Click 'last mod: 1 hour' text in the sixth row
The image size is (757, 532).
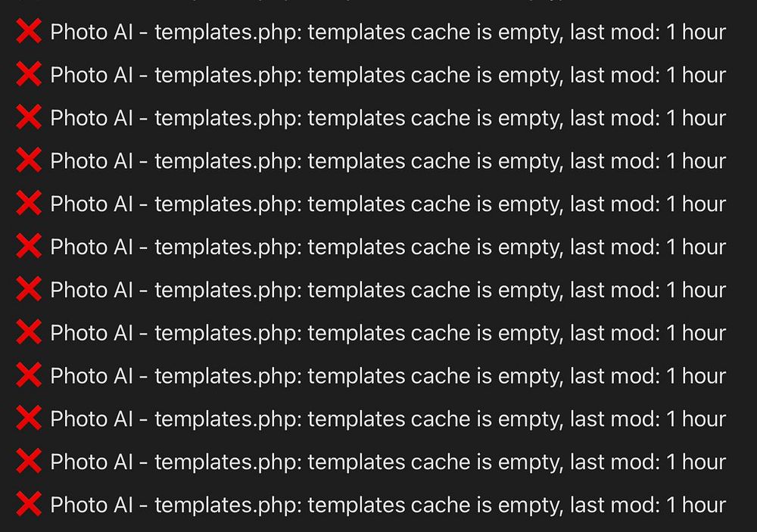click(647, 247)
